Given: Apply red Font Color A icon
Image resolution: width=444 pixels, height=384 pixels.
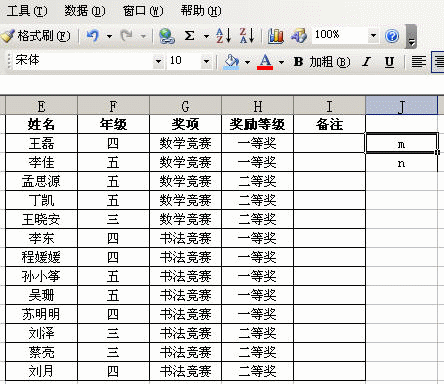Looking at the screenshot, I should tap(265, 62).
